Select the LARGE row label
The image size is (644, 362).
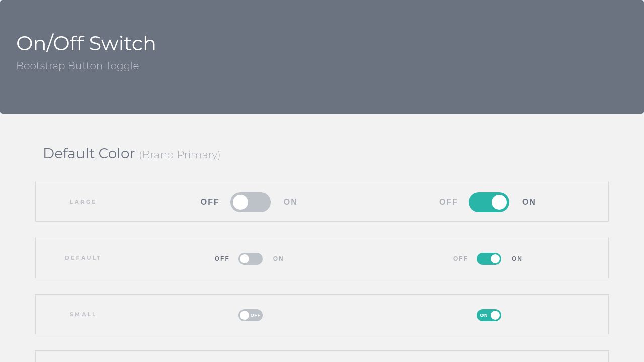pos(83,202)
